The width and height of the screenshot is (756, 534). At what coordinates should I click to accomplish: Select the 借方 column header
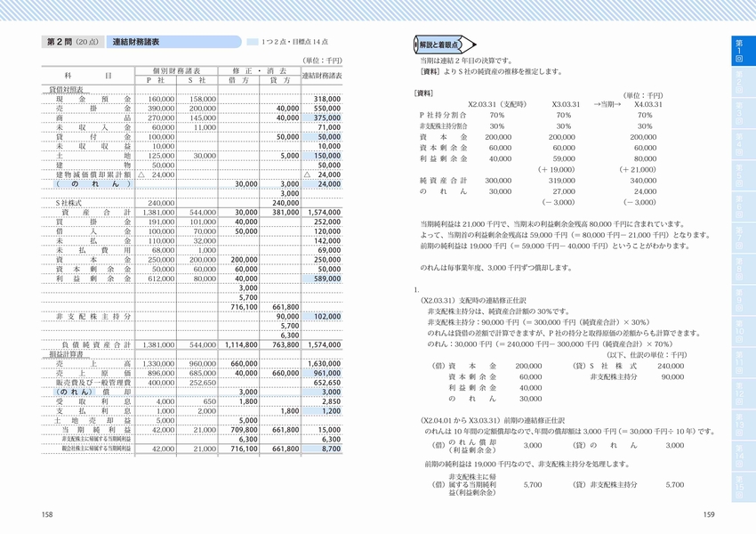(x=238, y=81)
